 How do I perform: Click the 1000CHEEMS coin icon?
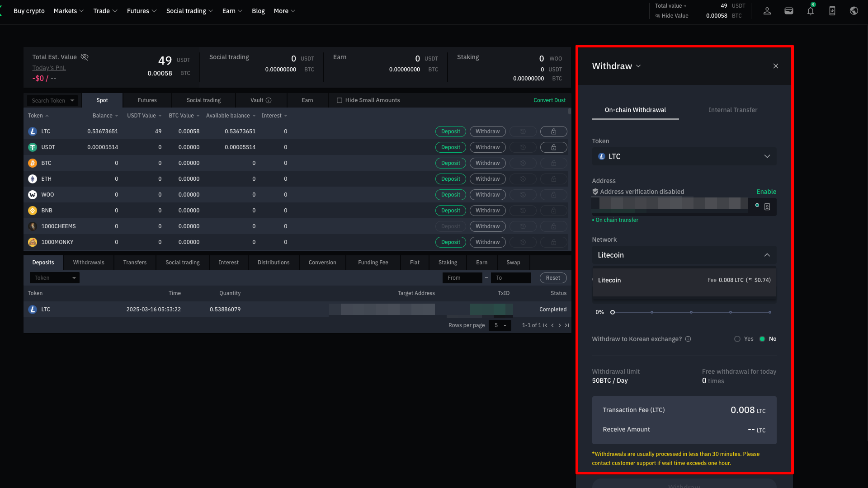click(33, 226)
